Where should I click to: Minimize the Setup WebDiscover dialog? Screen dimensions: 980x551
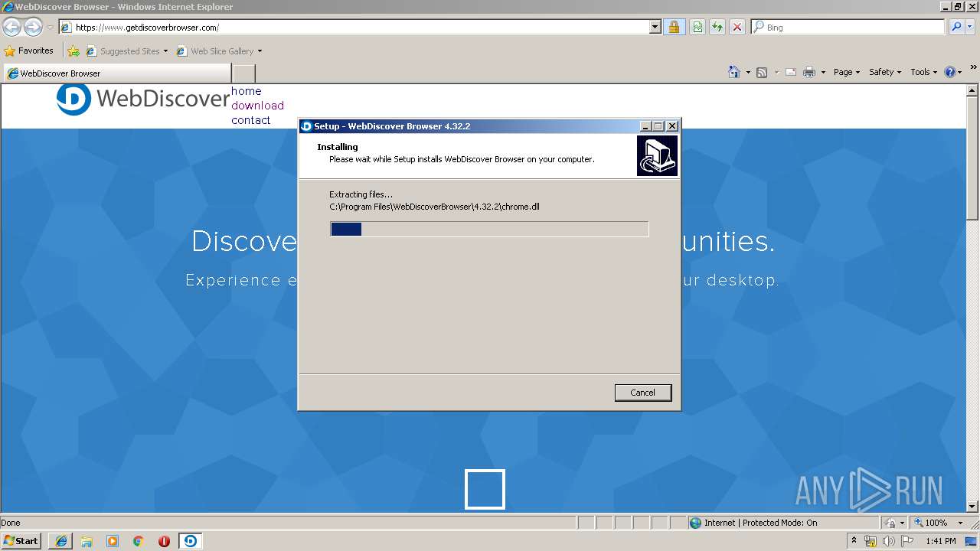tap(645, 126)
